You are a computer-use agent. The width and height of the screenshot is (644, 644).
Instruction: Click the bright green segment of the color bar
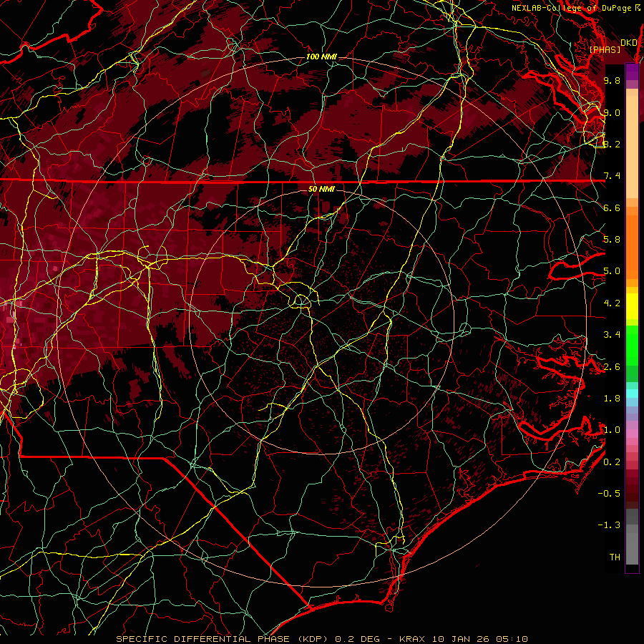[632, 345]
